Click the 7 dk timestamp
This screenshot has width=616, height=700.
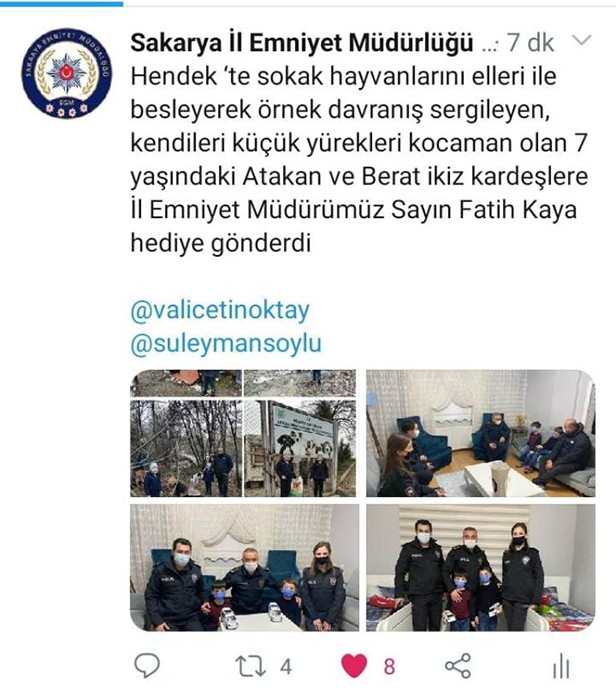[530, 43]
